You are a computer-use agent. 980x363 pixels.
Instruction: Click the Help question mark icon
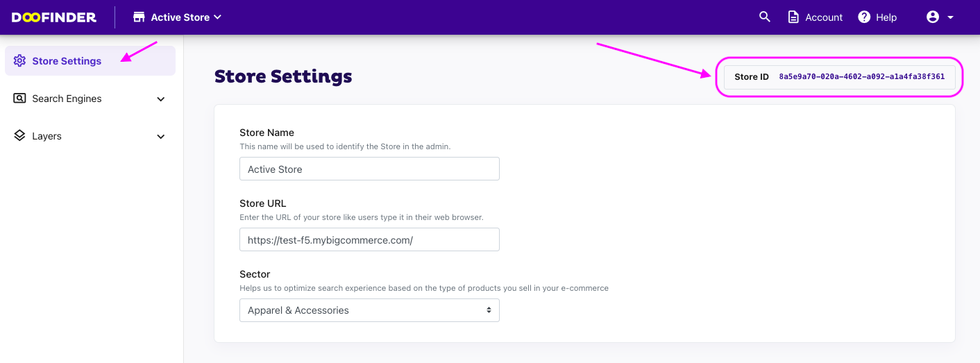[864, 17]
